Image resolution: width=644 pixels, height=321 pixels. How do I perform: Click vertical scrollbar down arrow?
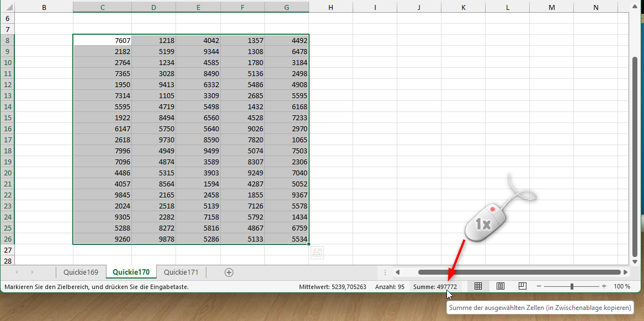click(635, 261)
